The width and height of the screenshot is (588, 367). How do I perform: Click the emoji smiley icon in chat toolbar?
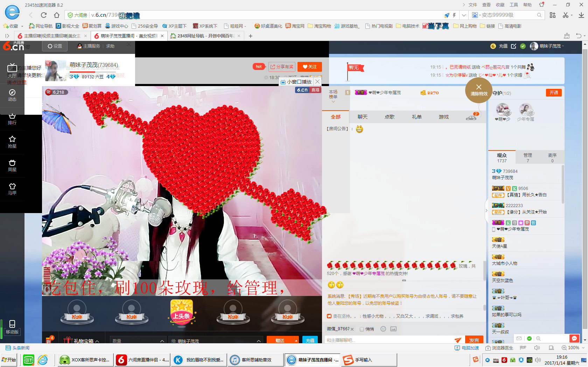[383, 329]
